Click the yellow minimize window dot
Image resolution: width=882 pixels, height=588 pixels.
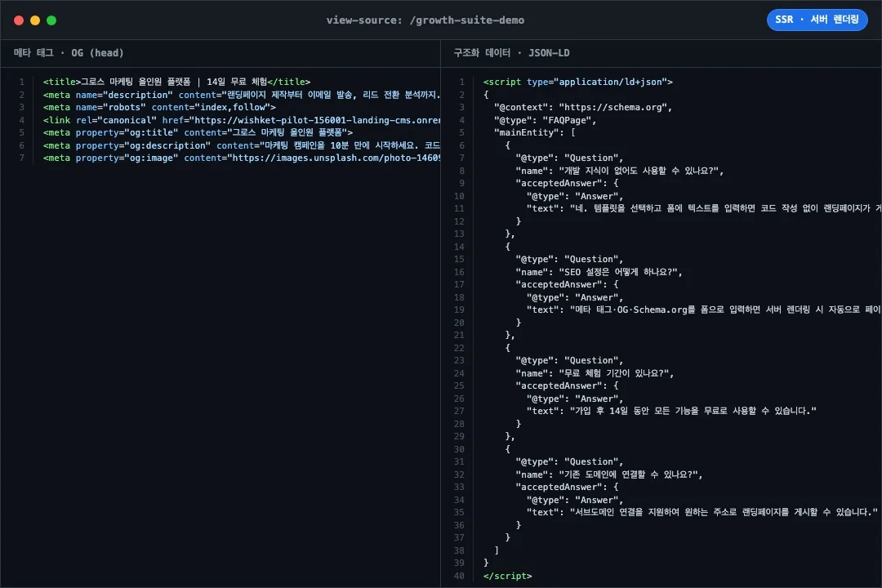click(35, 20)
